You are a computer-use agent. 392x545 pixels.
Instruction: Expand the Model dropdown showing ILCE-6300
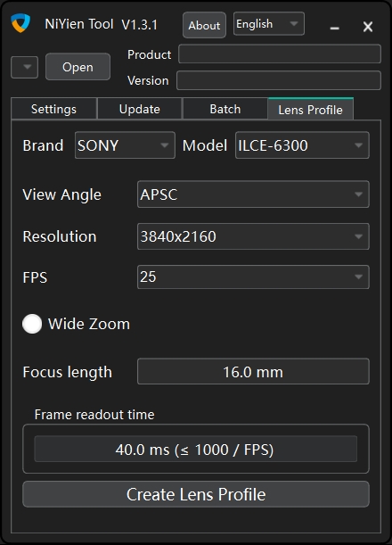pyautogui.click(x=302, y=145)
